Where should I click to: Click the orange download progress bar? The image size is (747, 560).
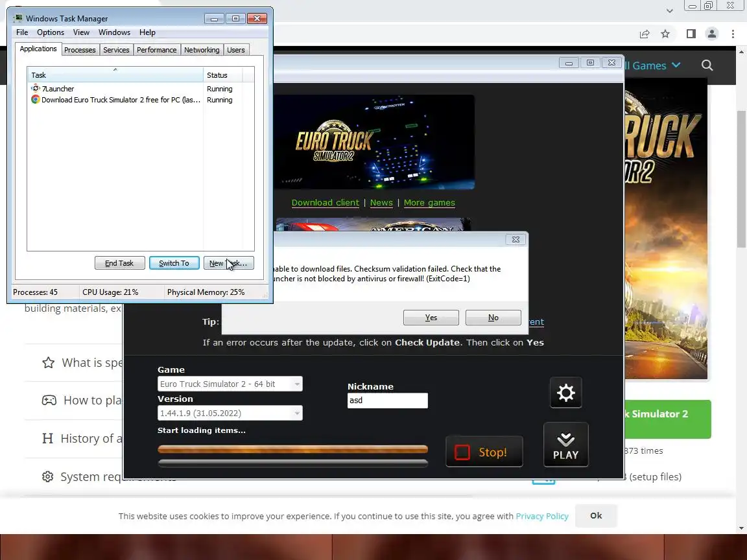(292, 449)
